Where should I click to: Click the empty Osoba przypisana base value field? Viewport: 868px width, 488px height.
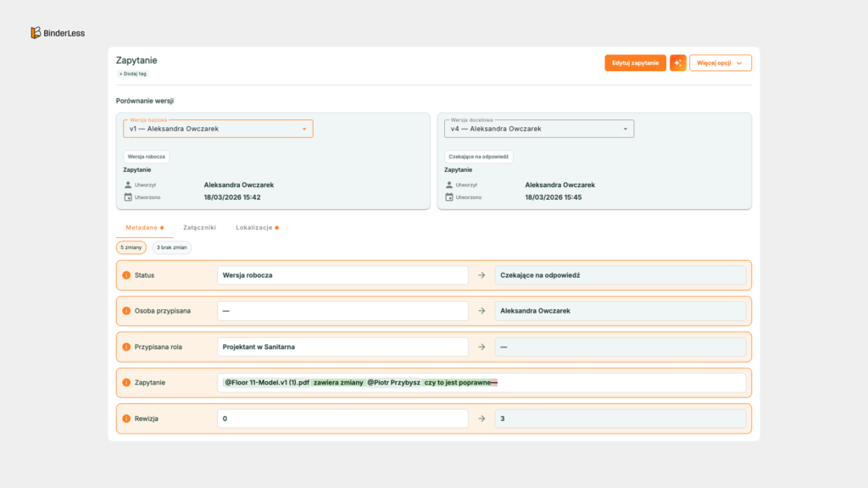342,311
